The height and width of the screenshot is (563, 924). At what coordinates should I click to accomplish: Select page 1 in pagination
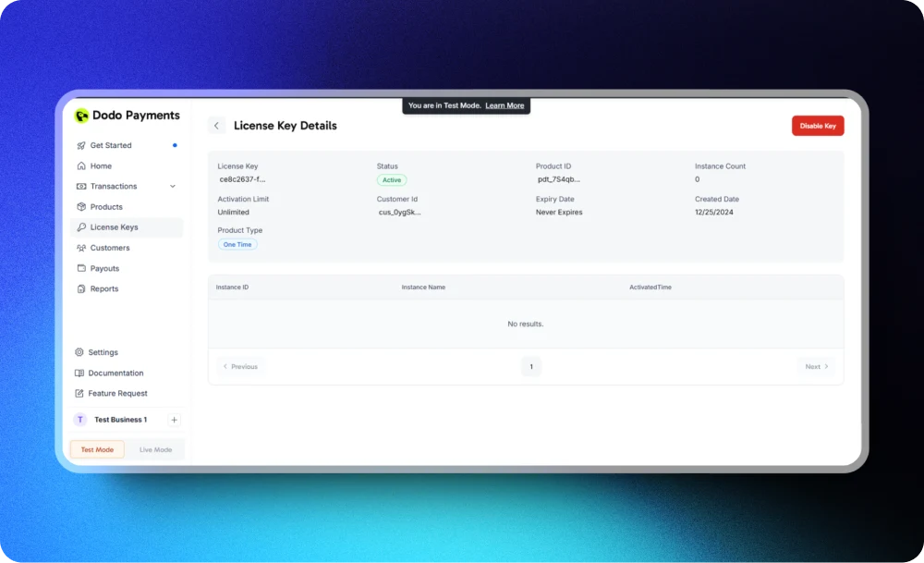click(x=531, y=366)
